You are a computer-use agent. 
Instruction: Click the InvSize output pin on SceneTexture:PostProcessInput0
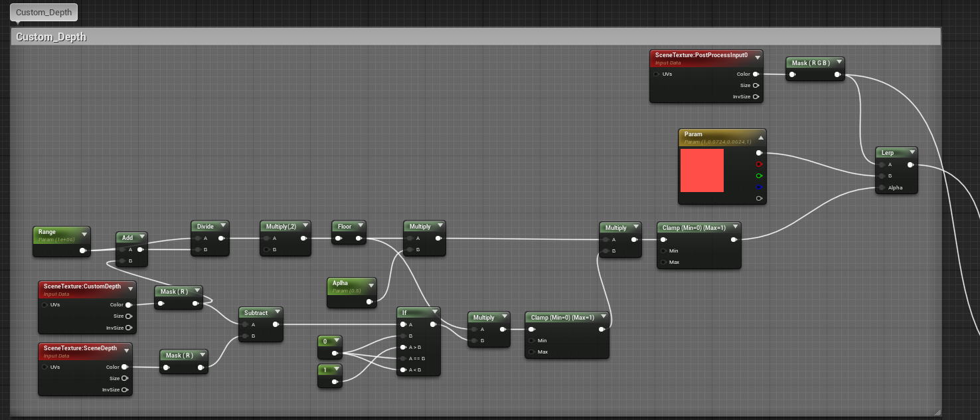coord(756,97)
